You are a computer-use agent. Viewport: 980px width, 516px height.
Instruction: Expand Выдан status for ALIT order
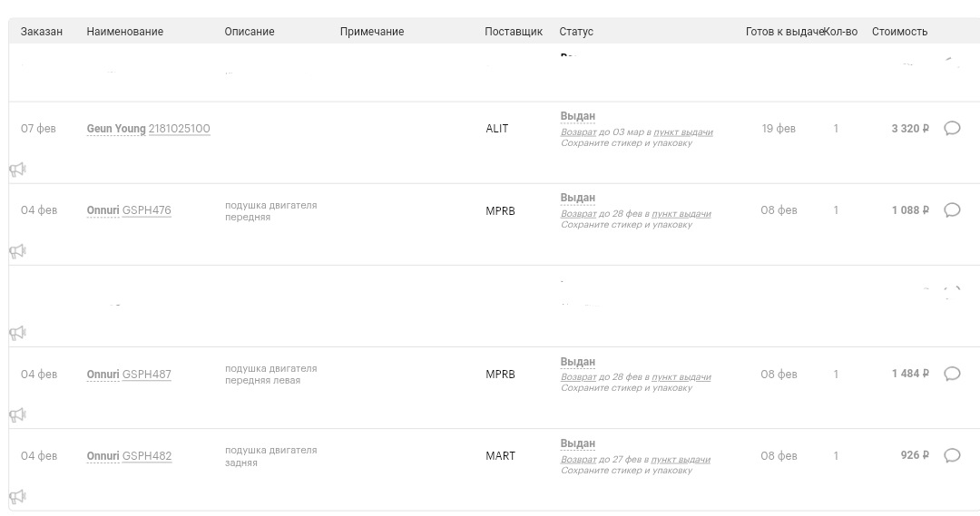578,116
